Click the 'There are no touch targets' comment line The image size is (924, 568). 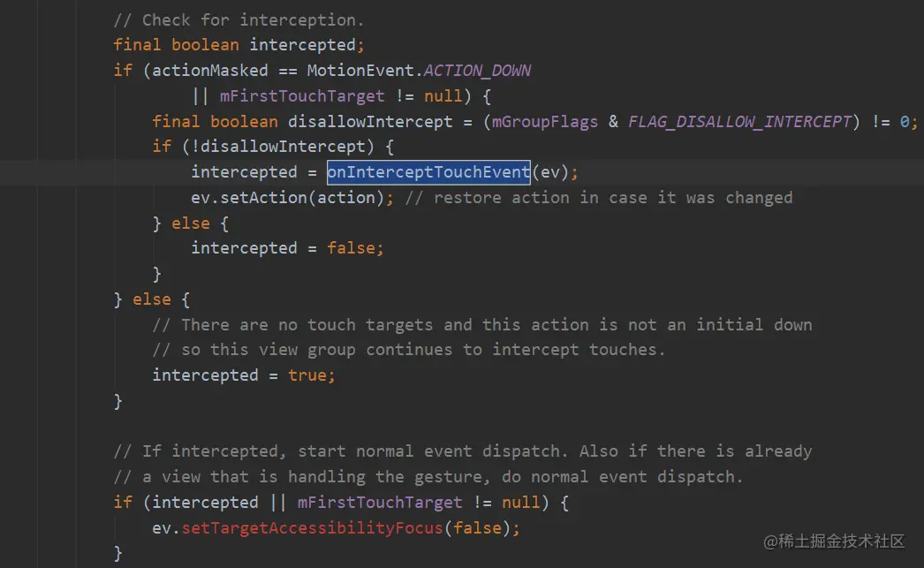click(x=482, y=325)
